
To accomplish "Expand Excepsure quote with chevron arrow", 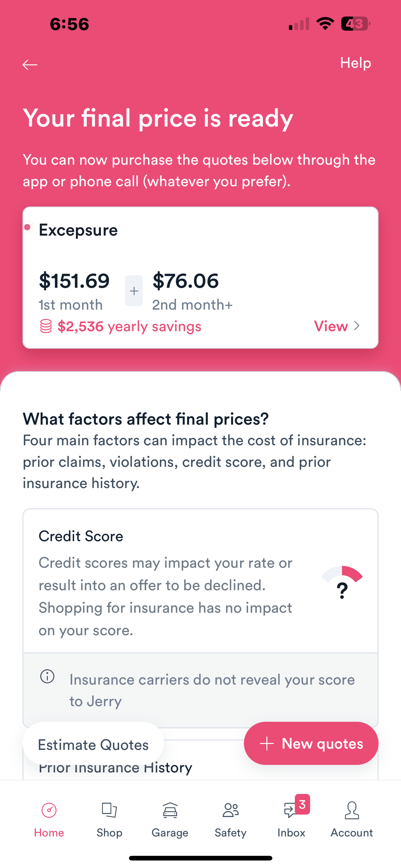I will pos(357,326).
